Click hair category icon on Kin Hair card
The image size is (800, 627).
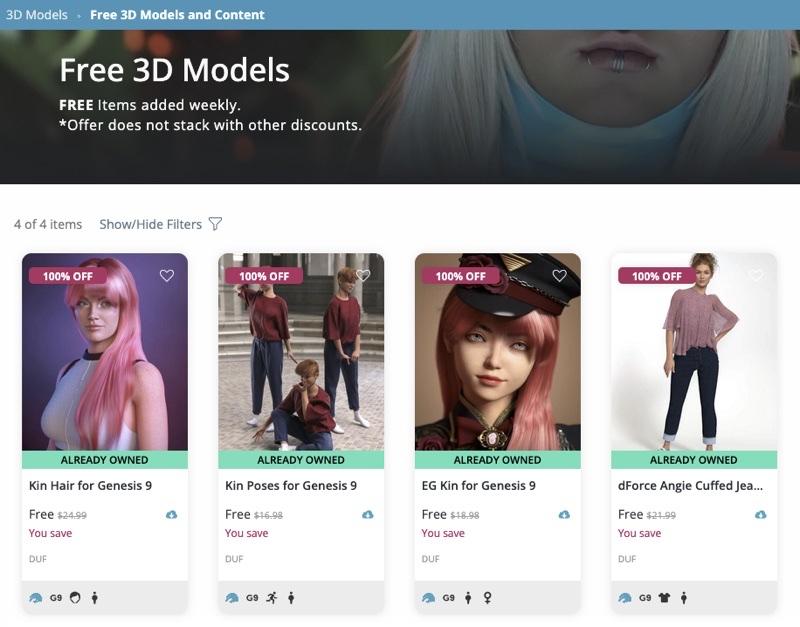(x=75, y=597)
